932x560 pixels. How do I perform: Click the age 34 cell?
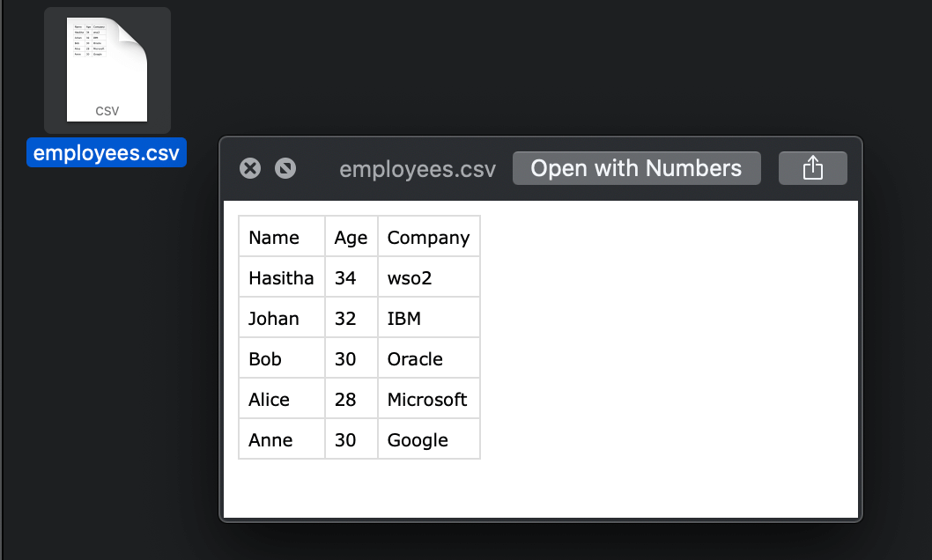[x=351, y=277]
